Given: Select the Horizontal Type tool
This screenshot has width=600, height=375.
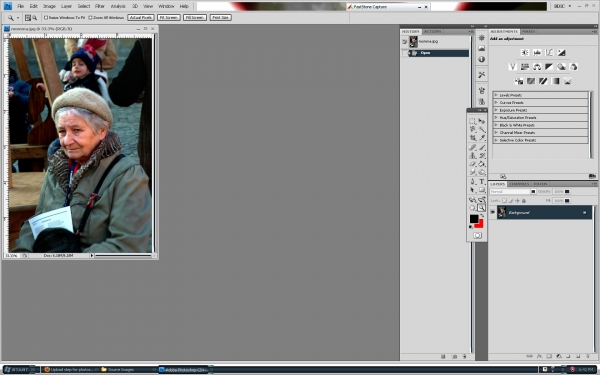Looking at the screenshot, I should (x=482, y=182).
